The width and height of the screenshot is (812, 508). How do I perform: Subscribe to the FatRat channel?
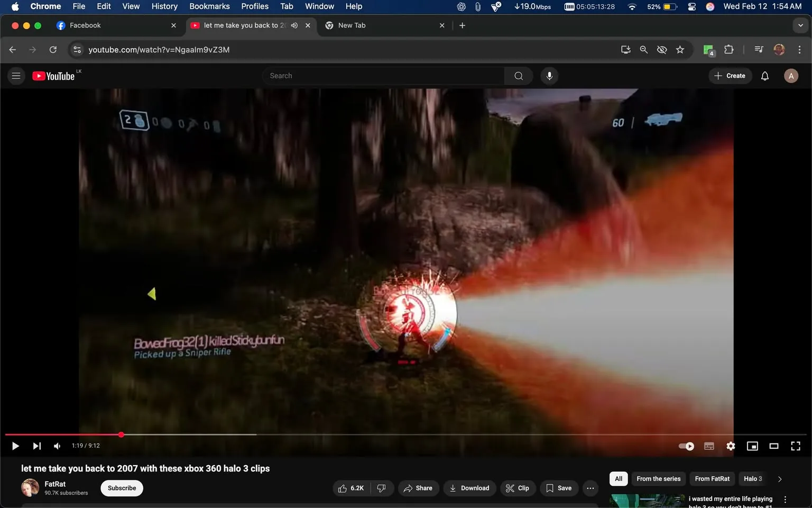tap(122, 488)
